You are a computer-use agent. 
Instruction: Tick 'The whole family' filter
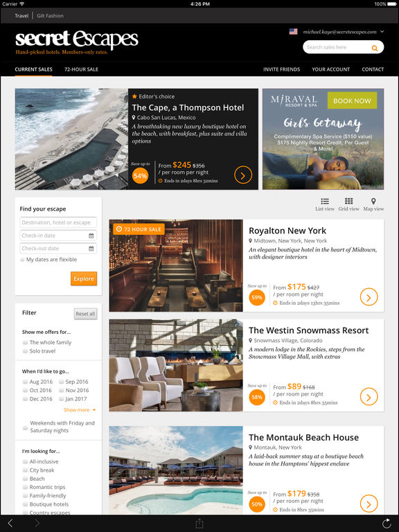(25, 342)
